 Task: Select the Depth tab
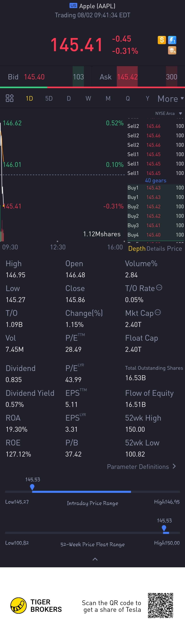[x=137, y=249]
